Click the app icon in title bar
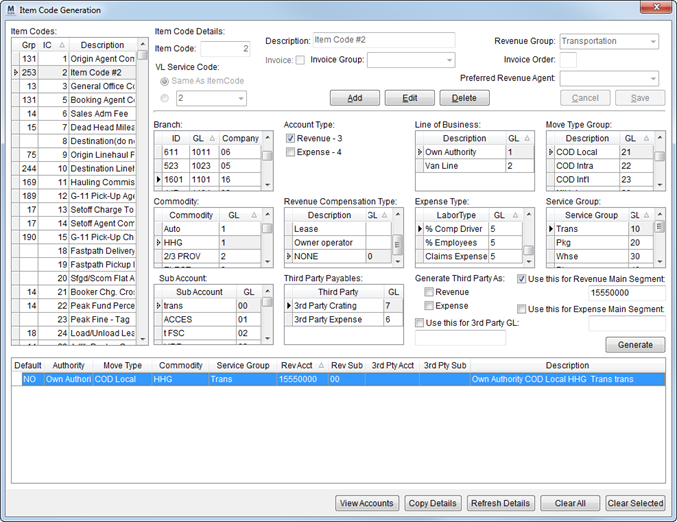Screen dimensions: 677x522 click(x=11, y=9)
